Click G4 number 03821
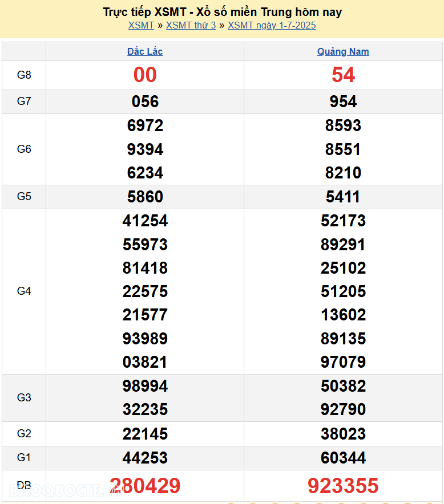 tap(145, 362)
